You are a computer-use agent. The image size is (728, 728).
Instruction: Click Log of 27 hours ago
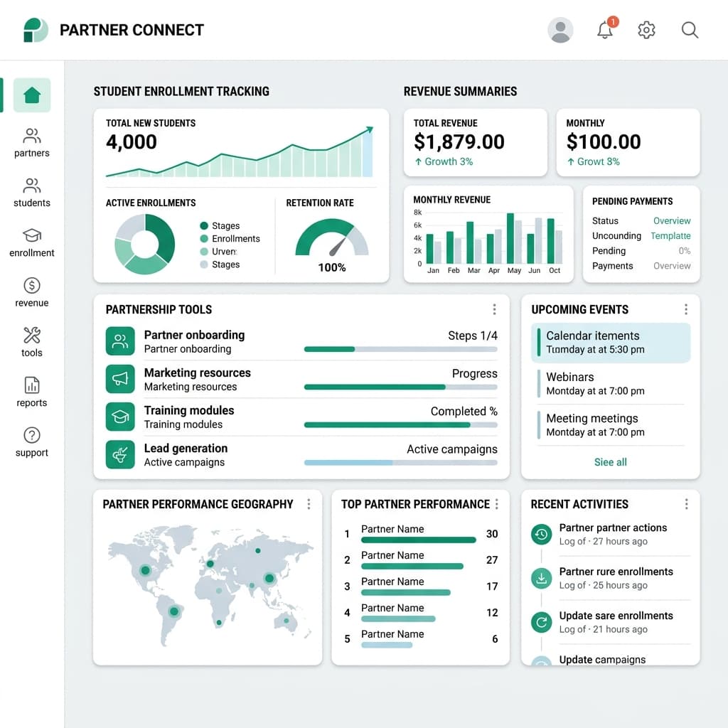pyautogui.click(x=603, y=541)
